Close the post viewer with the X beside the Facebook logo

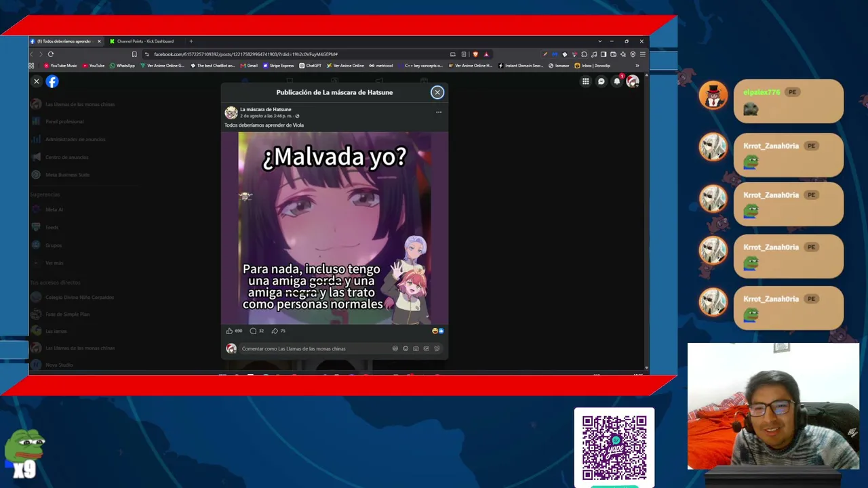(37, 81)
